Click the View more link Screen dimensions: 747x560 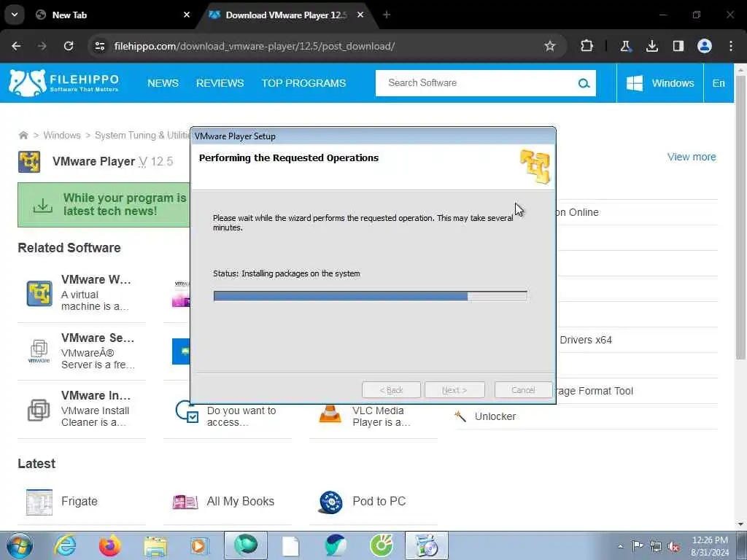[x=692, y=157]
